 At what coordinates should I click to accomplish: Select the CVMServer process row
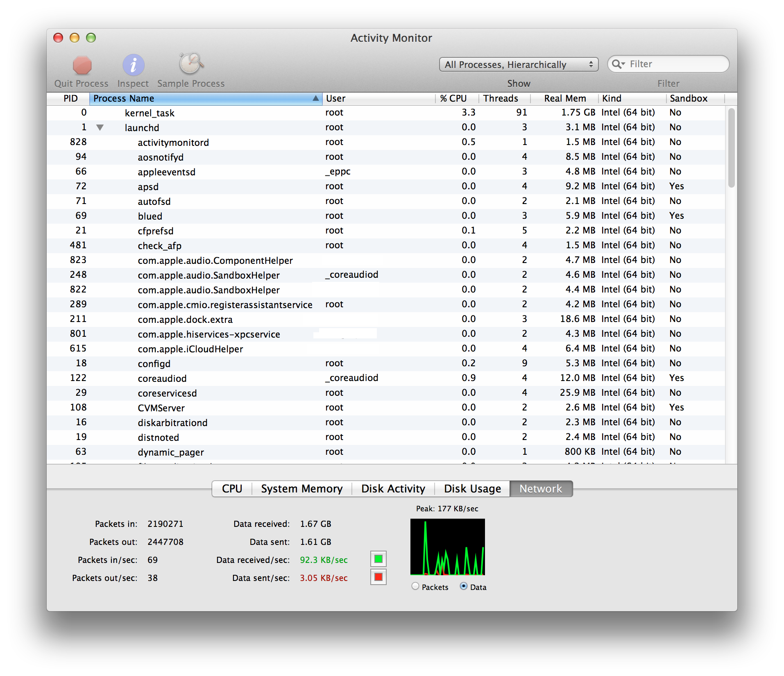386,408
